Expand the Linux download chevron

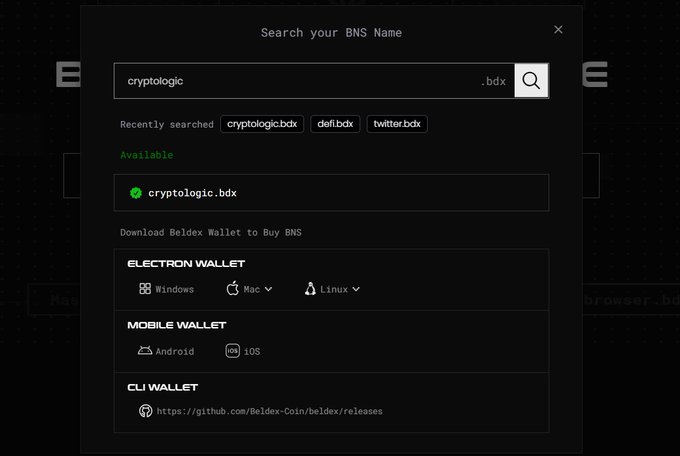tap(356, 289)
